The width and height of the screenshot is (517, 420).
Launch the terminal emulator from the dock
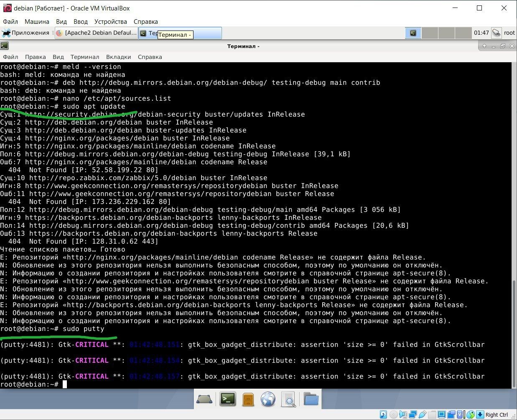228,400
